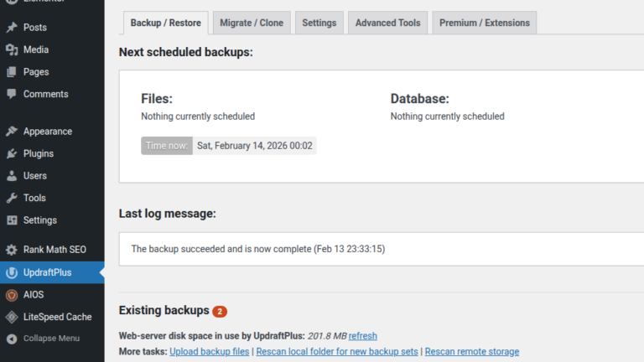Click the 'Sat, February 14, 2026 00:02' time
Viewport: 644px width, 362px height.
[255, 146]
